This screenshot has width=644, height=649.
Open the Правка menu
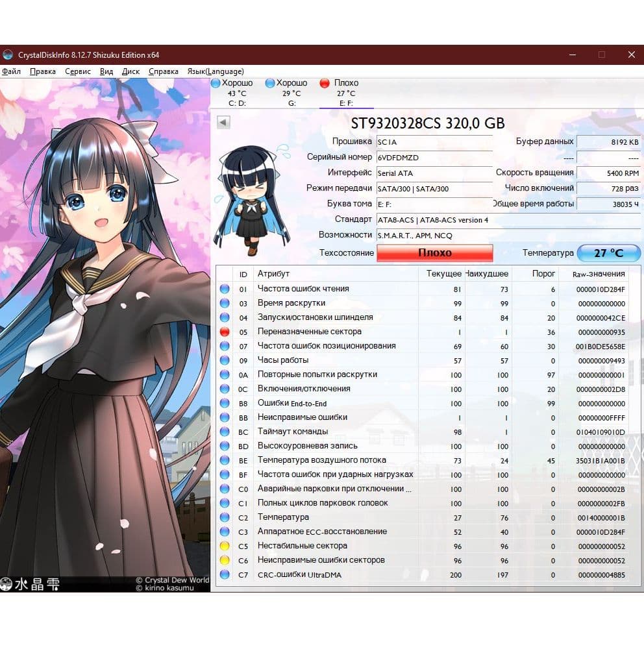(43, 71)
